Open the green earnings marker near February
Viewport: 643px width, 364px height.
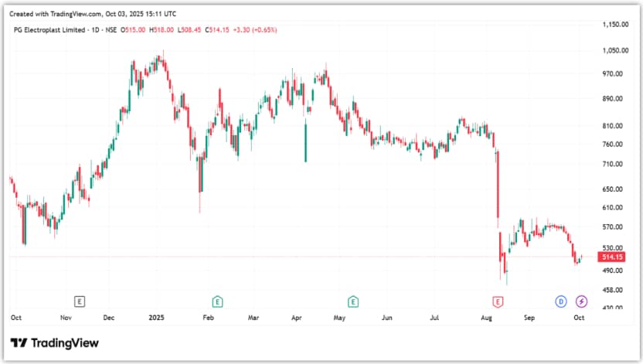pyautogui.click(x=218, y=301)
